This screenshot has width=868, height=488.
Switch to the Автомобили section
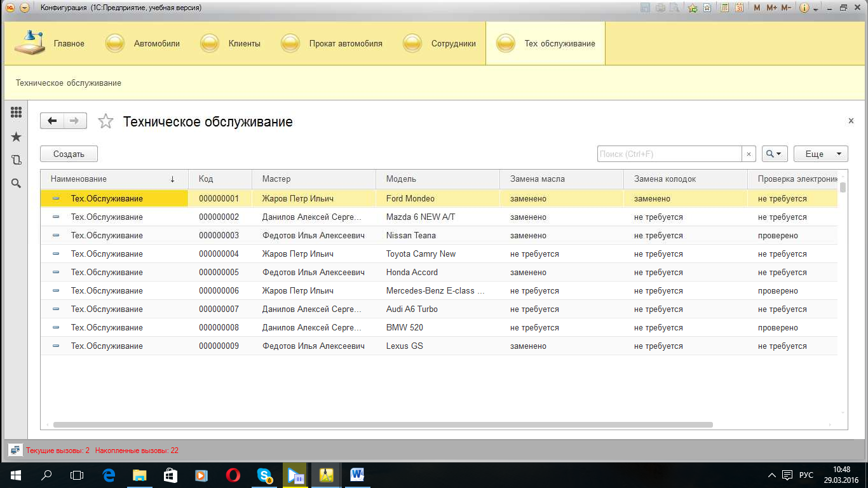[x=143, y=44]
